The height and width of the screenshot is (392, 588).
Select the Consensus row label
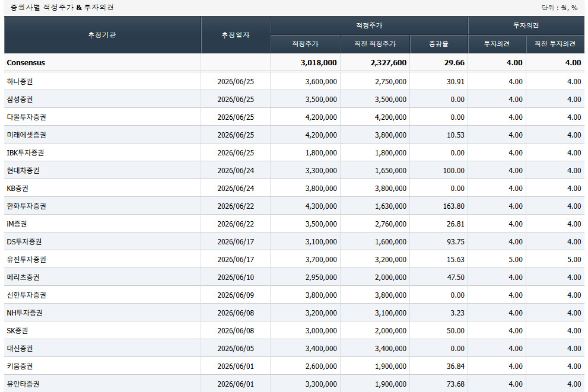coord(26,63)
